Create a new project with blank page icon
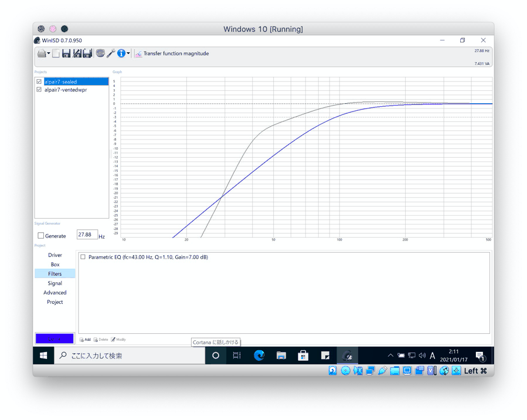 point(56,53)
